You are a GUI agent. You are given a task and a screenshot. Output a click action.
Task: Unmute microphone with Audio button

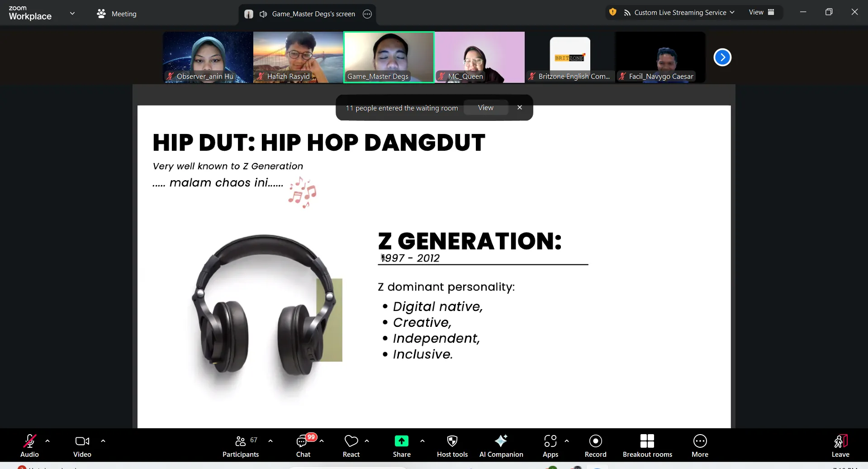(x=30, y=446)
